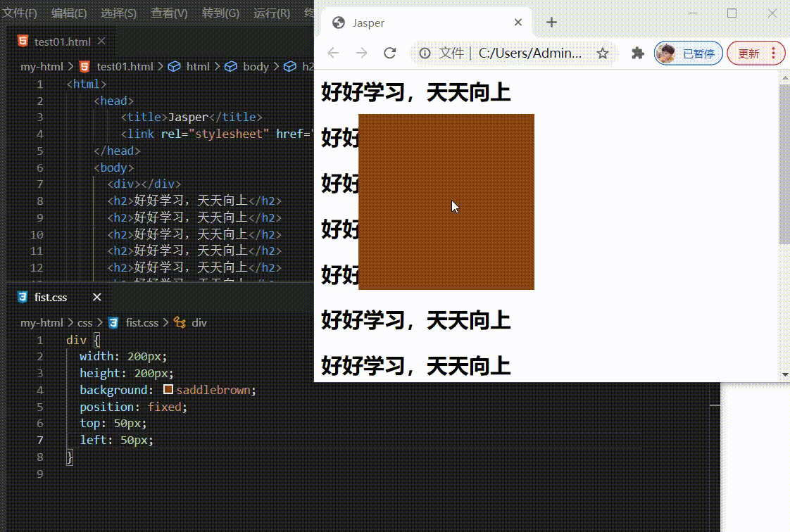
Task: Place cursor on the <div></div> line
Action: click(x=144, y=184)
